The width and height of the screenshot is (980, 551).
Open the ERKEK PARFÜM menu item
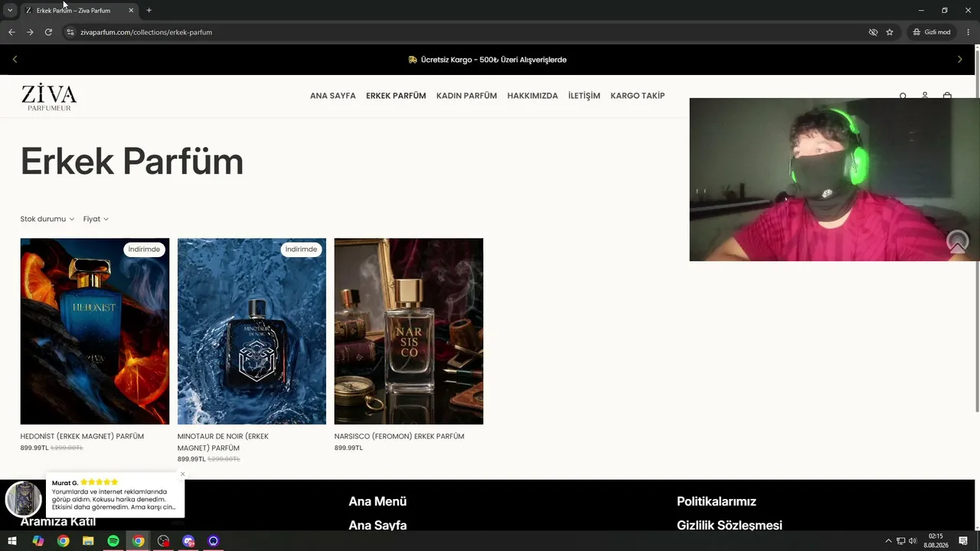(x=396, y=96)
